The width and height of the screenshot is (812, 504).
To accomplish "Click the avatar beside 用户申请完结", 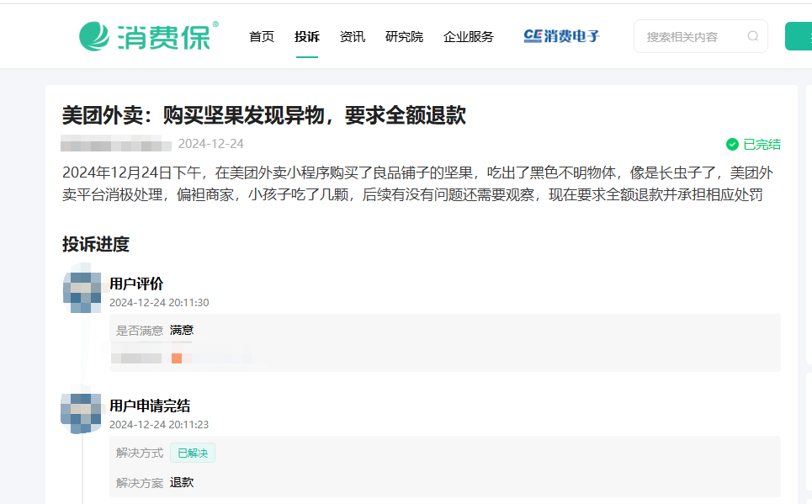I will point(82,412).
